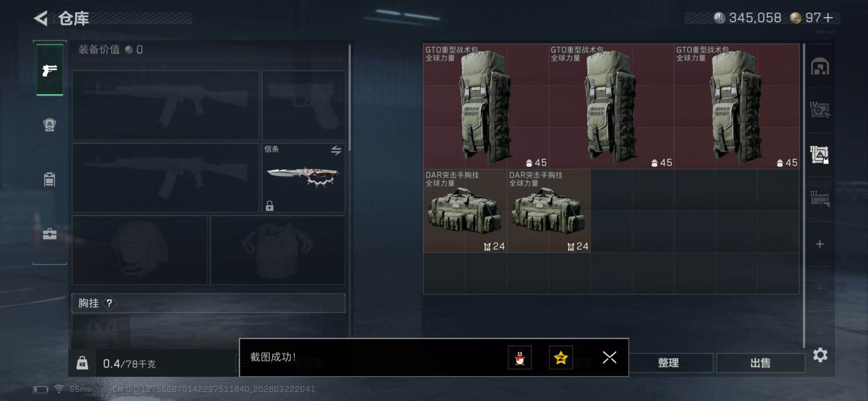The image size is (868, 401).
Task: Share screenshot to QQ penguin icon
Action: [520, 357]
